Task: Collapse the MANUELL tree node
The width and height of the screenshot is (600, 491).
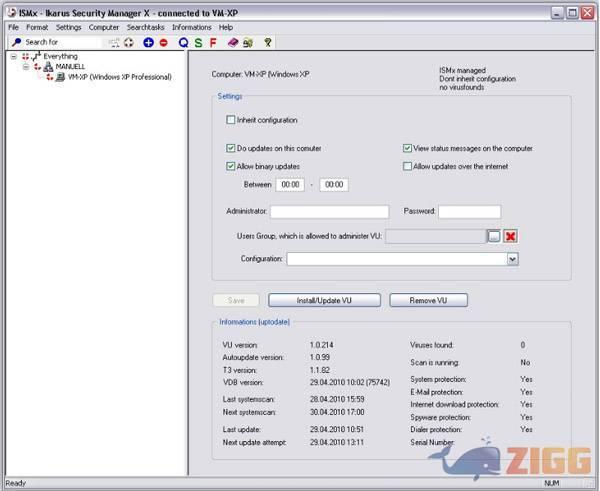Action: tap(26, 67)
